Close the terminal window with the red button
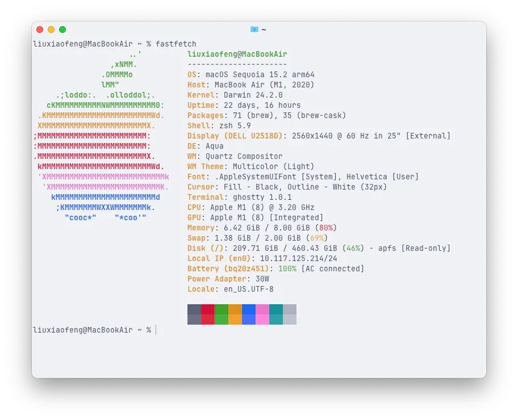The image size is (518, 420). click(40, 30)
